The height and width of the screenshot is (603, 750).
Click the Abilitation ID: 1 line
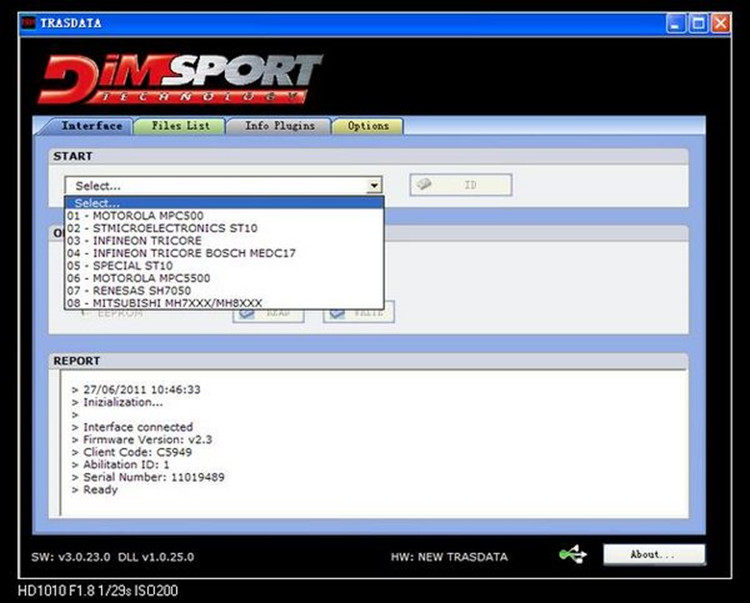[126, 464]
